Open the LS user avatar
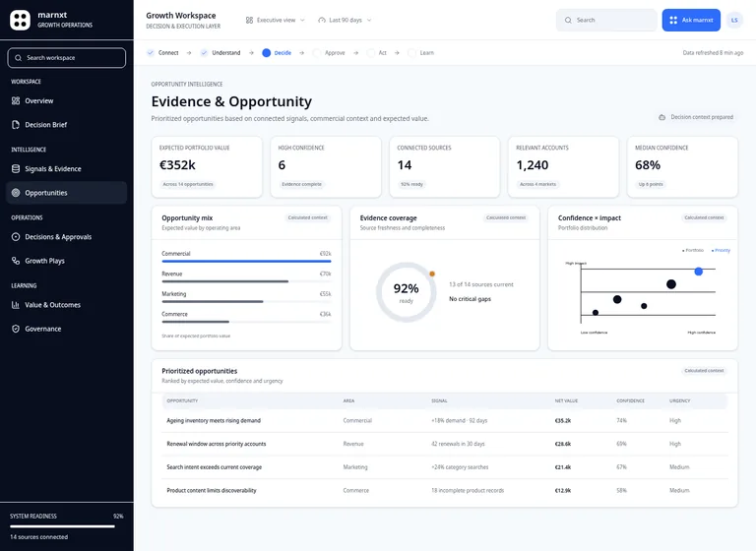 point(734,21)
